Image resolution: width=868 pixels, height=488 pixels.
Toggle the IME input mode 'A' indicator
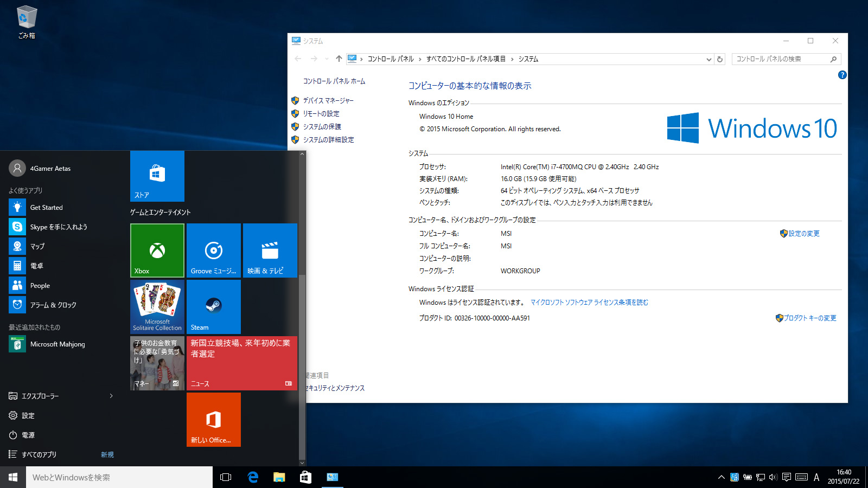[x=816, y=477]
